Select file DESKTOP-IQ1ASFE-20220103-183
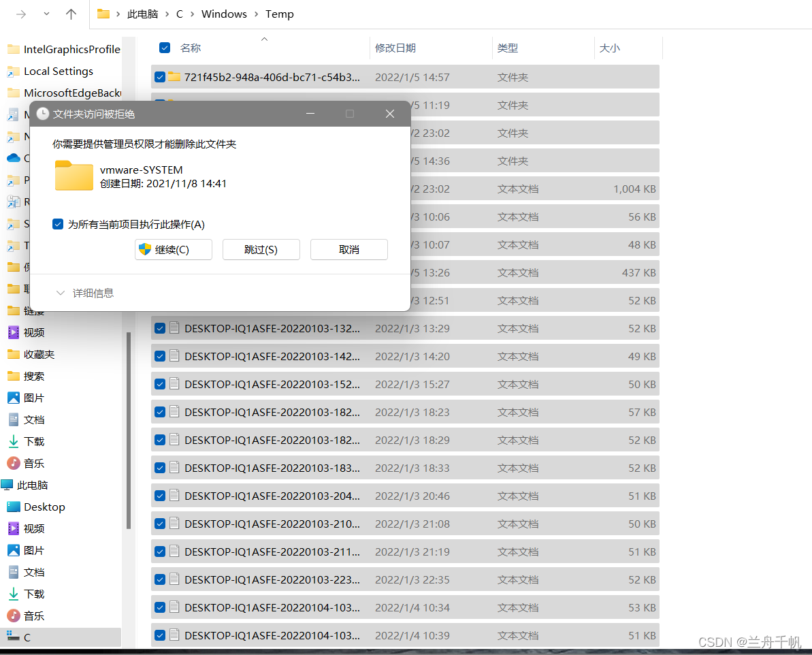This screenshot has width=812, height=655. [x=405, y=468]
